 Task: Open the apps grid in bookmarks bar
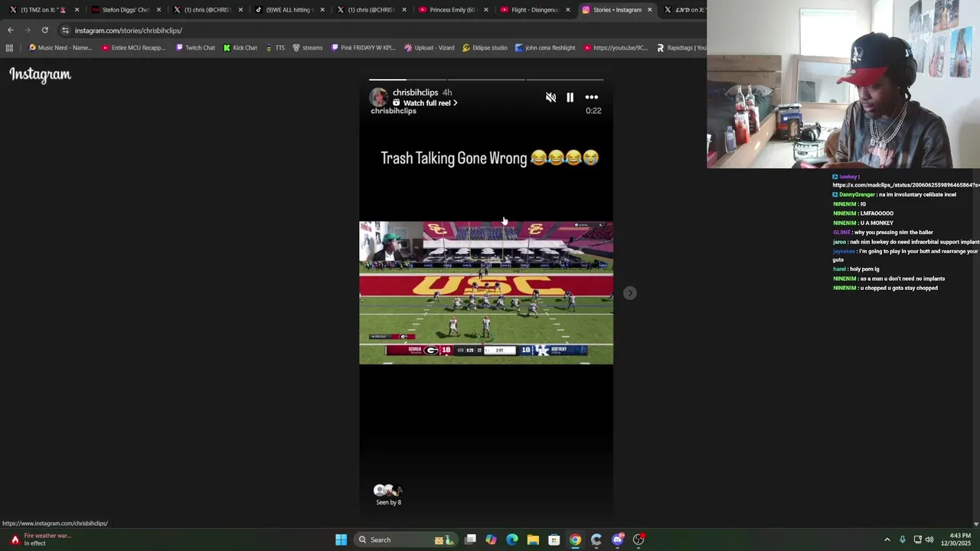pos(9,47)
